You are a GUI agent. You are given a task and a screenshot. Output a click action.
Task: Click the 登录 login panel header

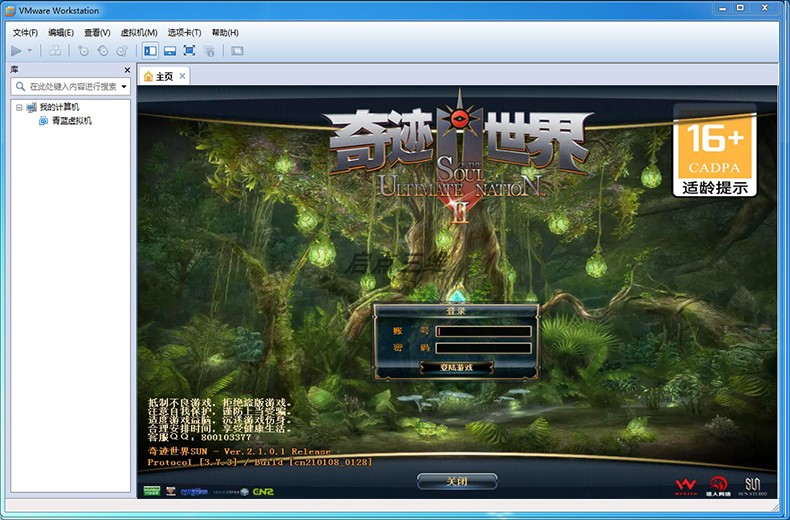pos(456,311)
